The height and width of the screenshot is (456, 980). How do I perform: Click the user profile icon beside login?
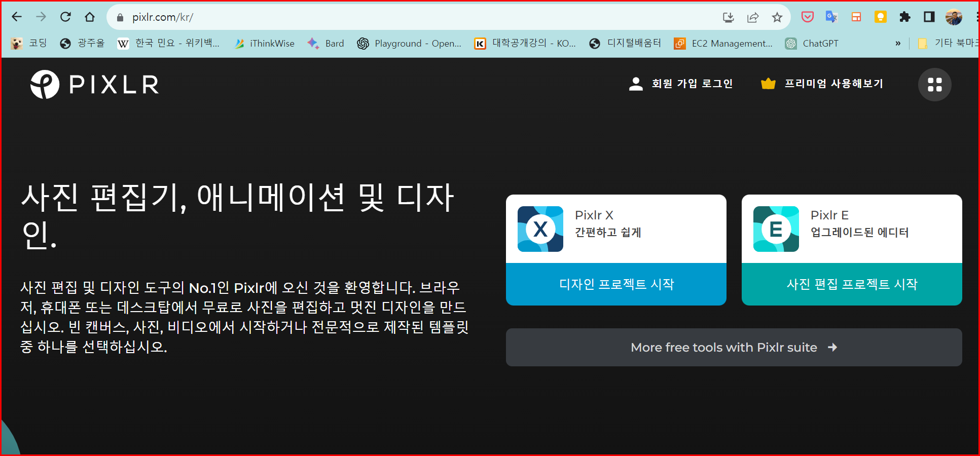click(636, 84)
